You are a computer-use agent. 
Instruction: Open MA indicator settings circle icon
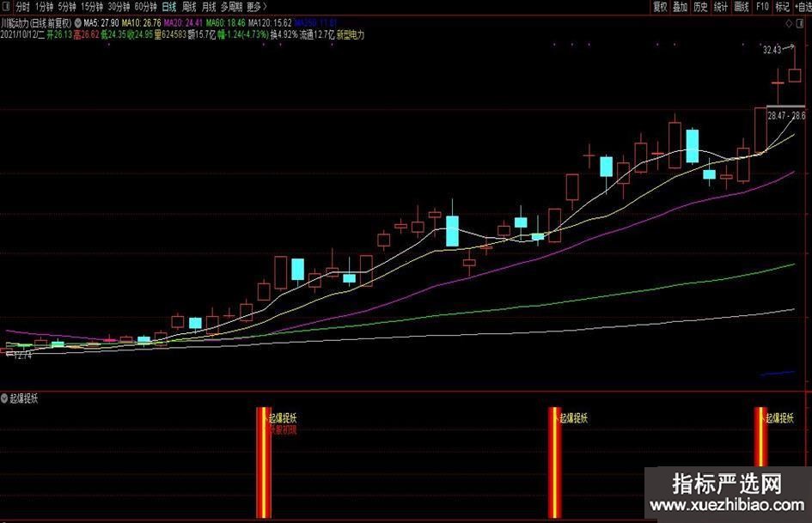(77, 23)
